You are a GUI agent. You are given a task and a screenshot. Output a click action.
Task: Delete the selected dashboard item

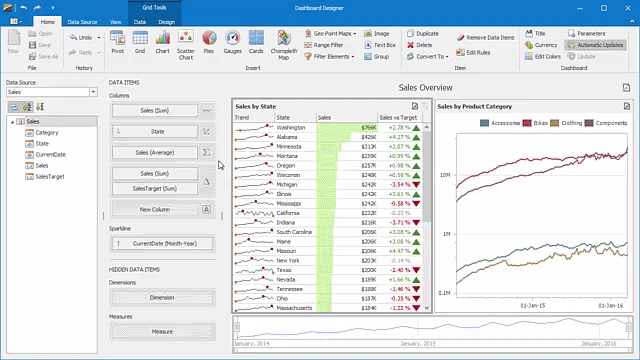click(x=420, y=45)
